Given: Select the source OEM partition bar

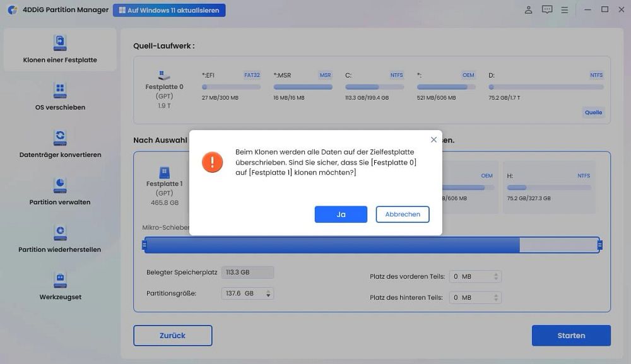Looking at the screenshot, I should 446,87.
